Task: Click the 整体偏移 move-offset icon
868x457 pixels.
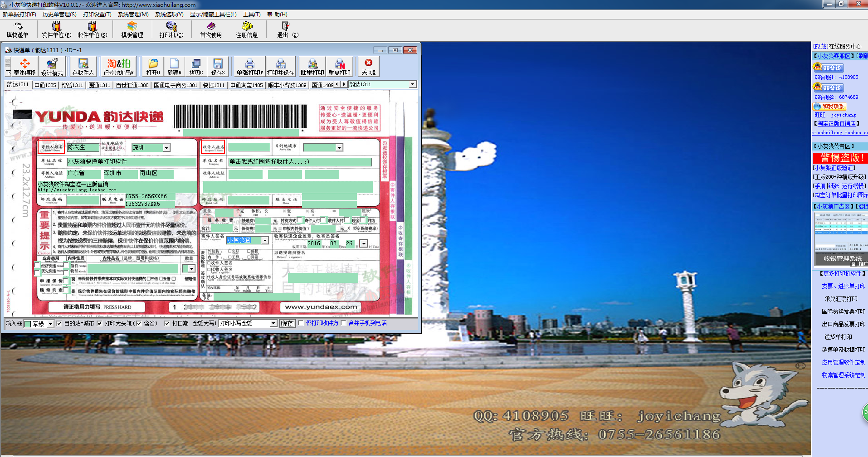Action: point(24,67)
